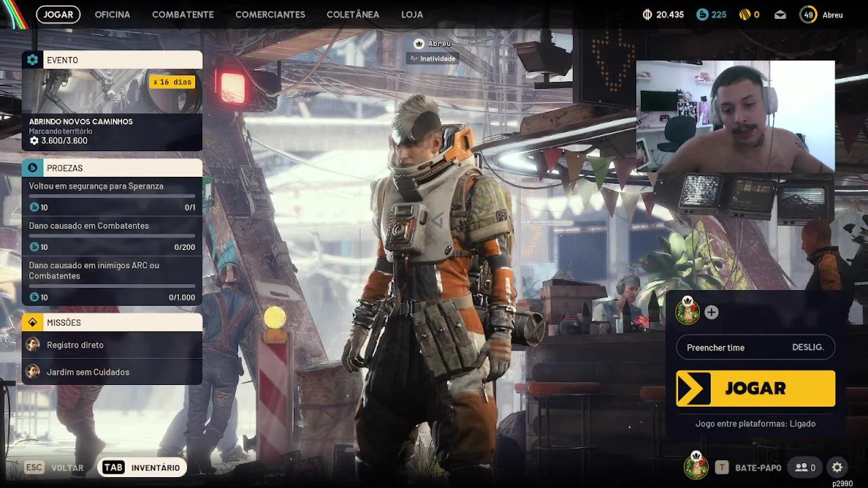Screen dimensions: 868x488
Task: Click the PROEZAS header icon
Action: (x=33, y=167)
